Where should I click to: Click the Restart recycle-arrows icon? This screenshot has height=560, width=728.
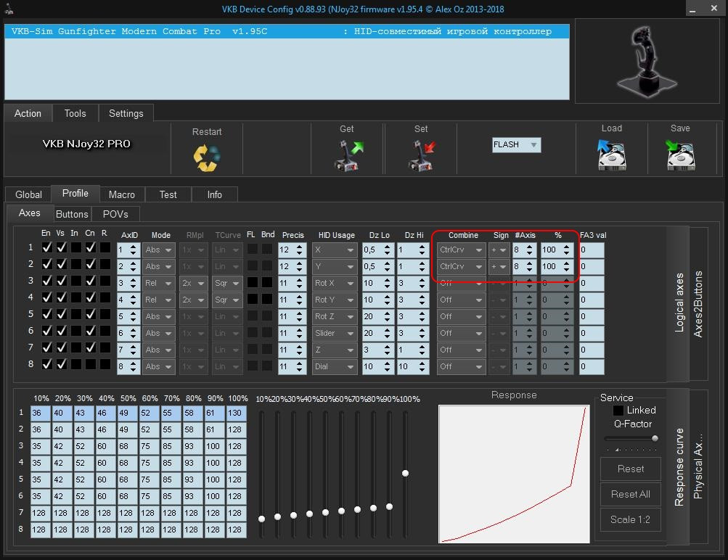[207, 157]
